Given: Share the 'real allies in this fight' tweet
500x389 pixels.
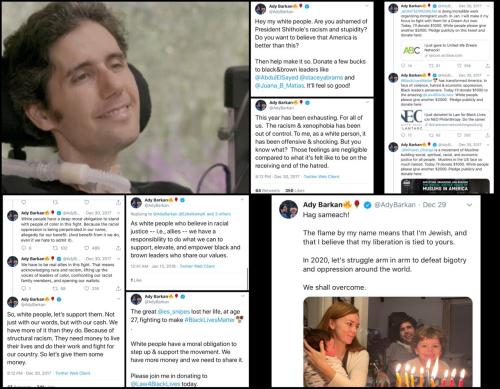Looking at the screenshot, I should 118,288.
